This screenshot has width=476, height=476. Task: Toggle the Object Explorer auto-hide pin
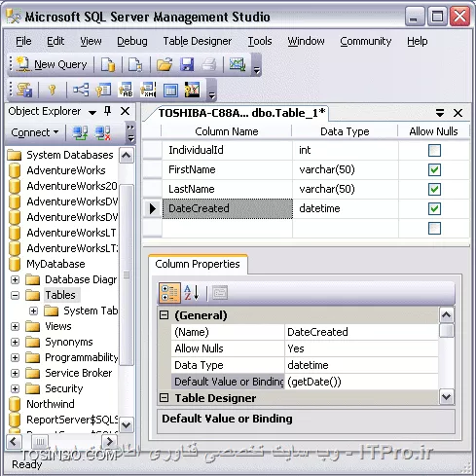tap(108, 111)
